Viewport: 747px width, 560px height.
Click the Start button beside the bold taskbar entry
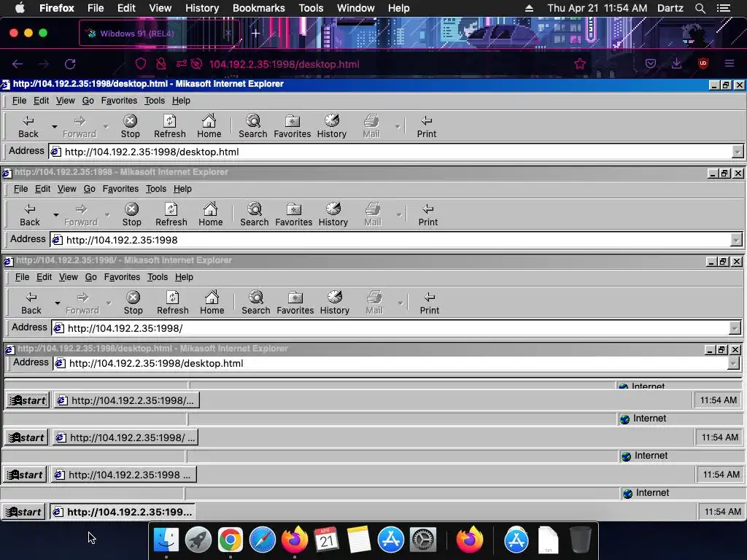(x=23, y=512)
